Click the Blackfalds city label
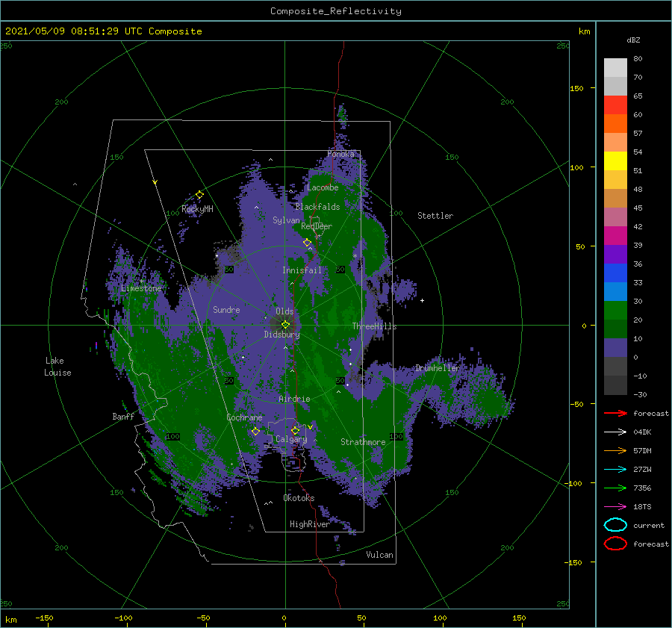 click(317, 207)
